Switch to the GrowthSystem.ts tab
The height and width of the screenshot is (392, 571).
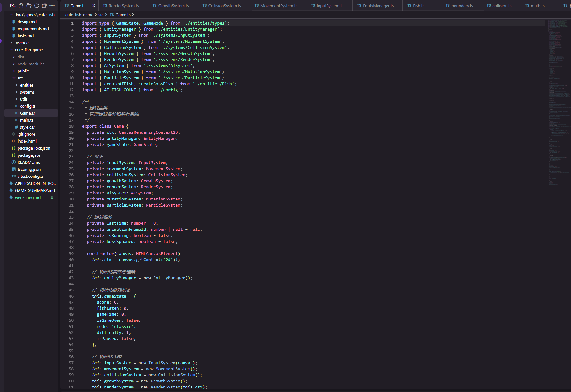[173, 6]
